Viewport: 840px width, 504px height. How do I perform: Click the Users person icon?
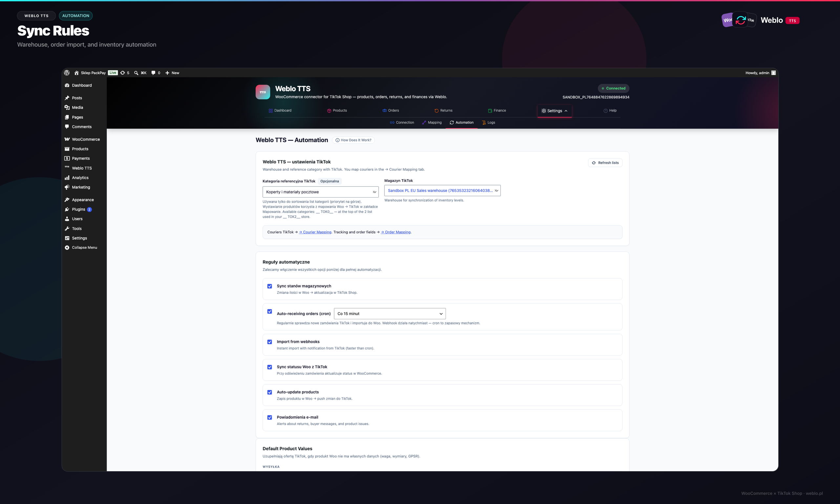pyautogui.click(x=67, y=219)
